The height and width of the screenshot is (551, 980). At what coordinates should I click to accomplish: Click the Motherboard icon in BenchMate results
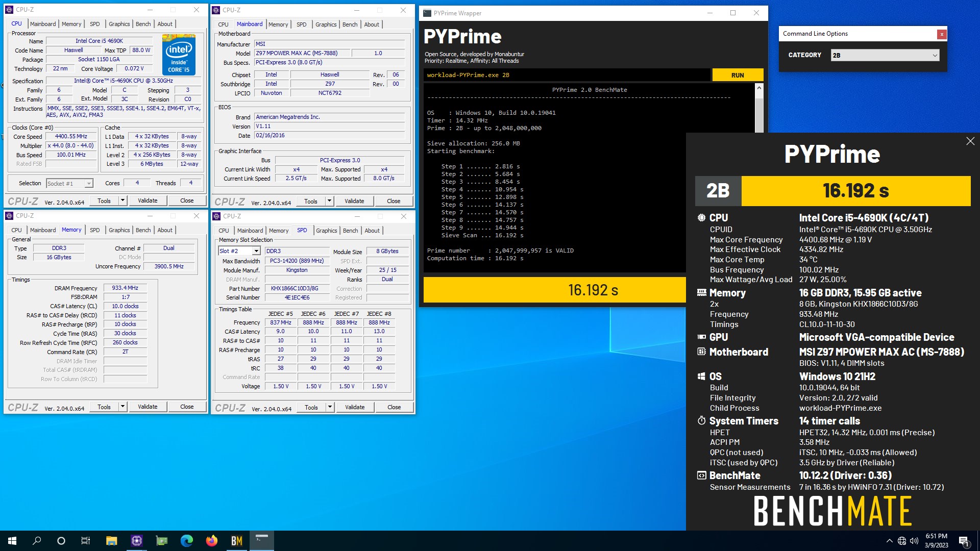point(701,352)
